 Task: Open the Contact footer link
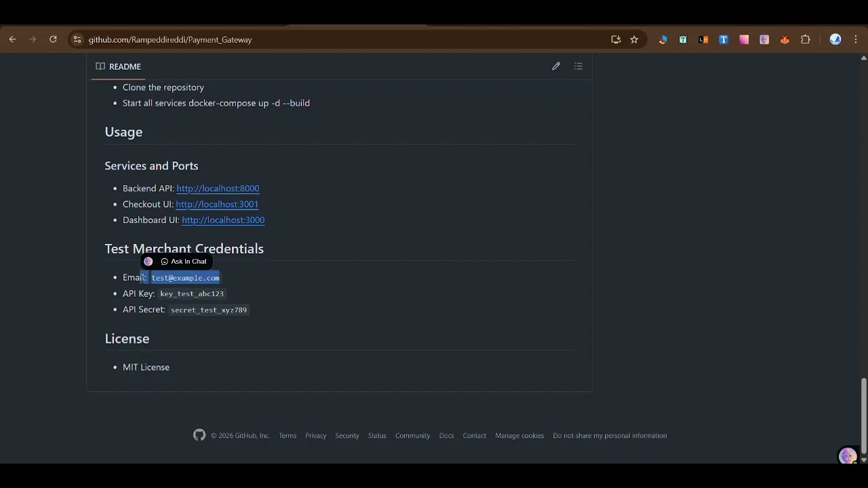[x=475, y=436]
